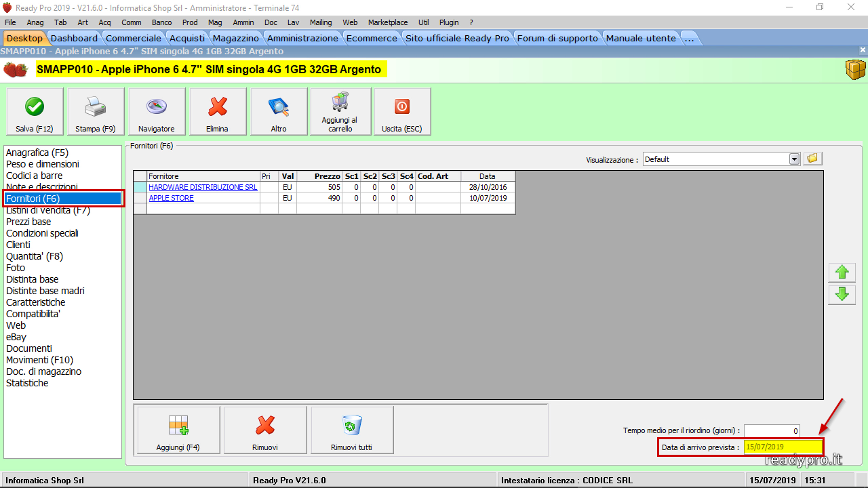Add item via Aggiungi al carrello

tap(340, 112)
